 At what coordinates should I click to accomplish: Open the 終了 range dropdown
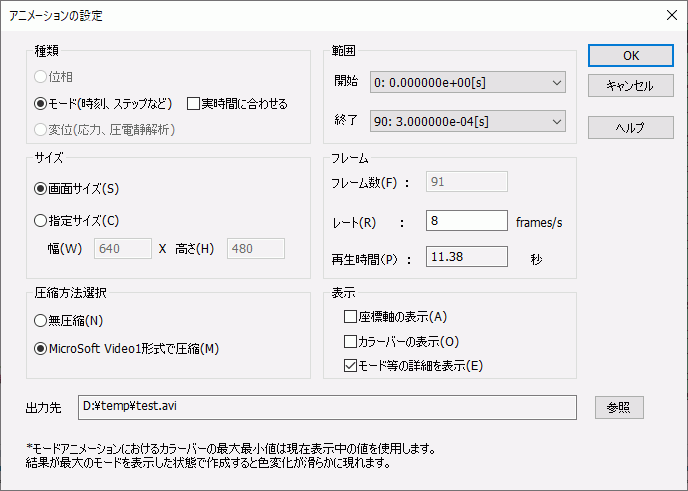[467, 121]
